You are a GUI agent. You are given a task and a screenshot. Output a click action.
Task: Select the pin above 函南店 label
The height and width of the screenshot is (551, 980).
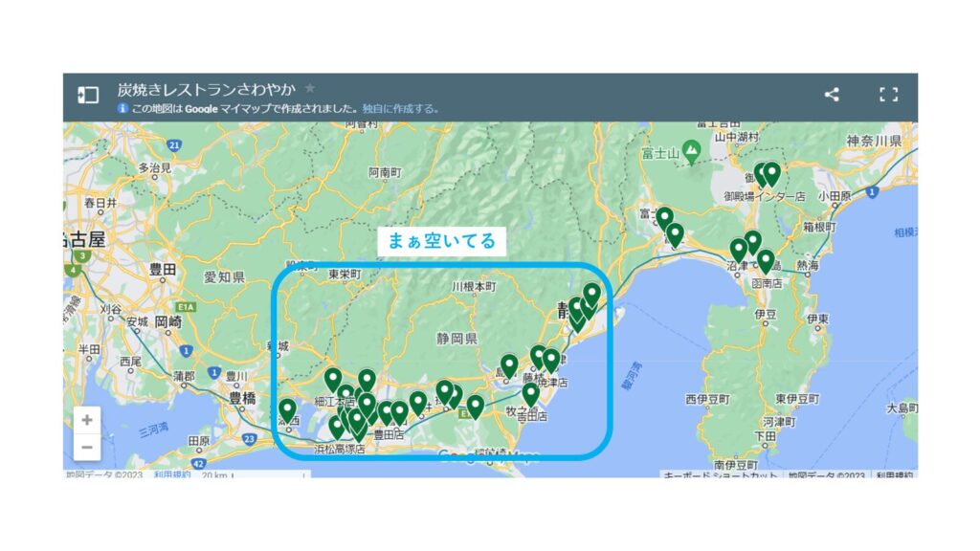766,261
